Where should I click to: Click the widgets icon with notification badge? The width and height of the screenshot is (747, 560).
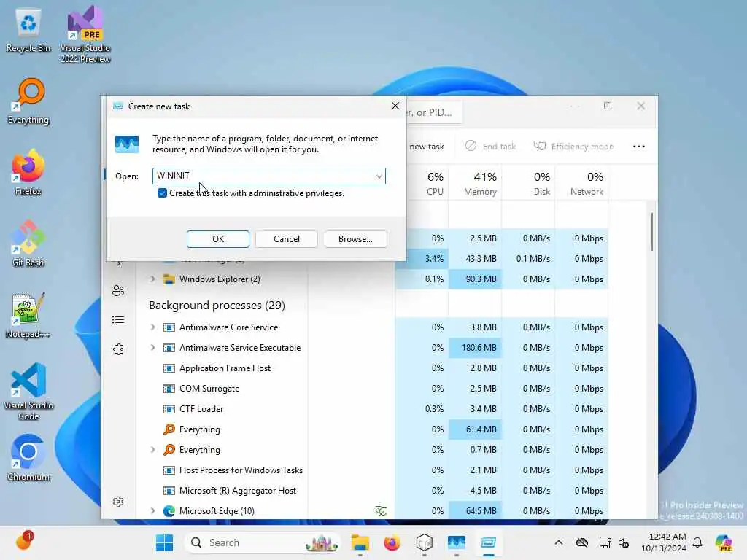[23, 542]
